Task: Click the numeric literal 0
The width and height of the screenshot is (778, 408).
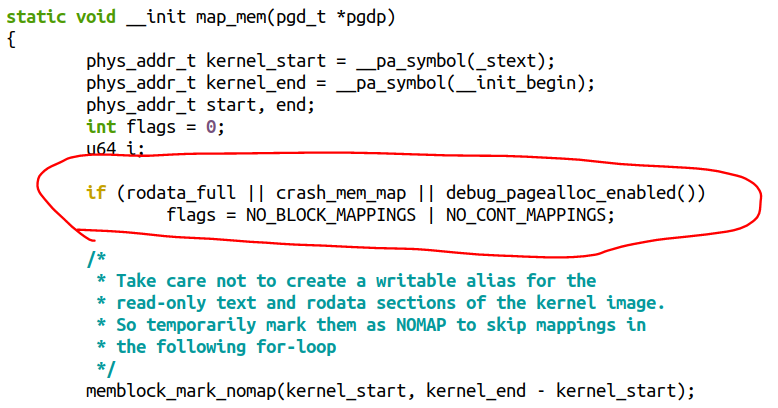Action: pos(211,127)
